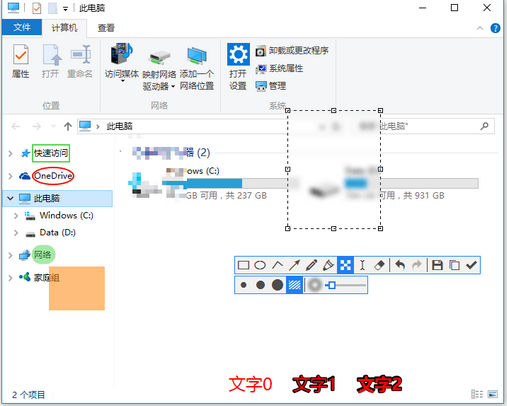Image resolution: width=507 pixels, height=406 pixels.
Task: Toggle the hatched mosaic style option
Action: point(294,285)
